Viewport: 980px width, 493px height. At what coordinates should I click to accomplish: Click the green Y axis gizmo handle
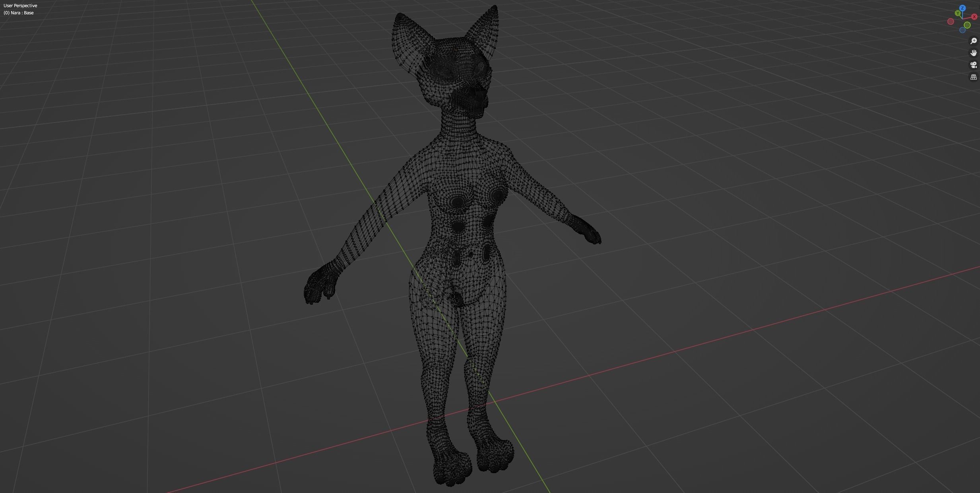click(958, 13)
